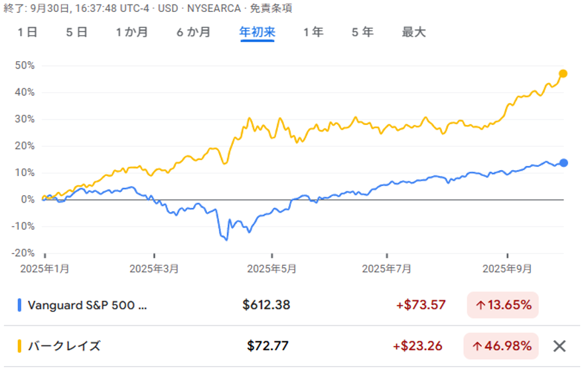
Task: Click the 13.65% up-arrow change badge
Action: pos(502,305)
